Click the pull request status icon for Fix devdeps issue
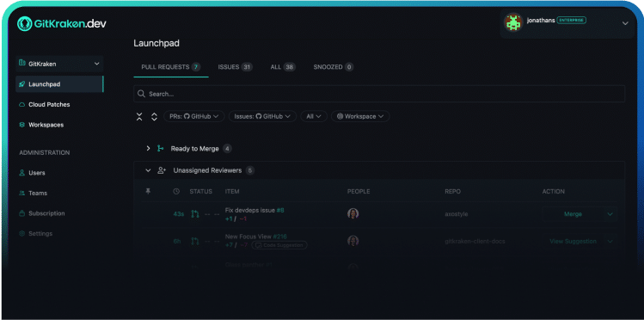Screen dimensions: 644x320 (x=195, y=214)
